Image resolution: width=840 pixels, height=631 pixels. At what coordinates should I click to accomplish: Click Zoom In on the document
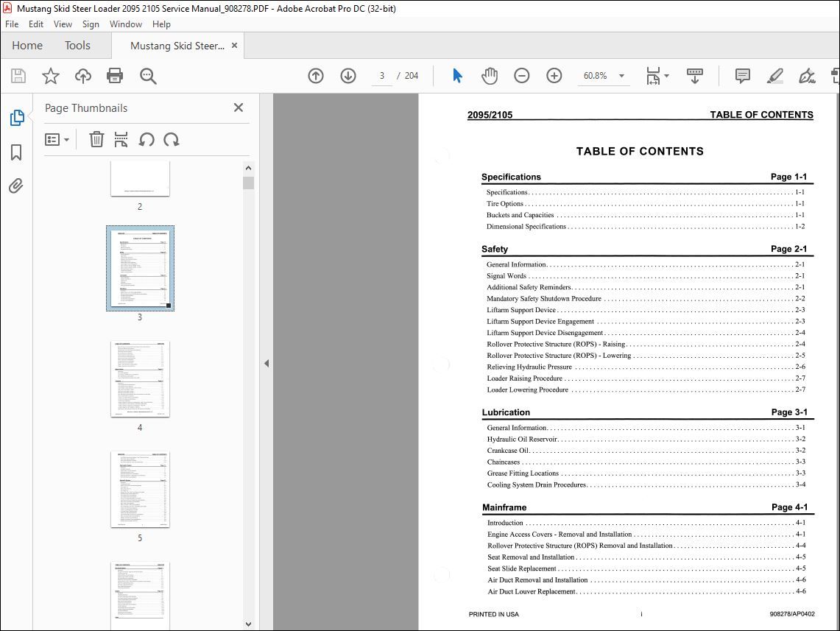tap(554, 75)
